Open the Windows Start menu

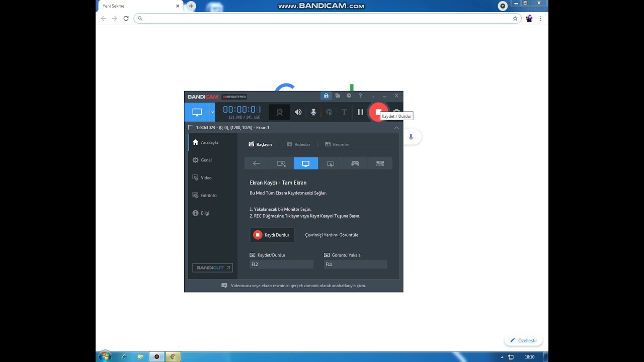pyautogui.click(x=105, y=356)
